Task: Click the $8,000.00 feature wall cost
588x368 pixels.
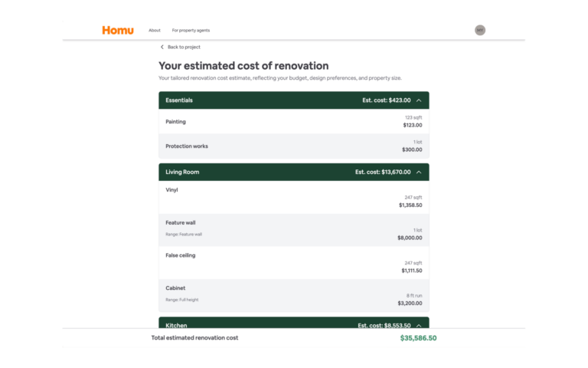Action: click(410, 238)
